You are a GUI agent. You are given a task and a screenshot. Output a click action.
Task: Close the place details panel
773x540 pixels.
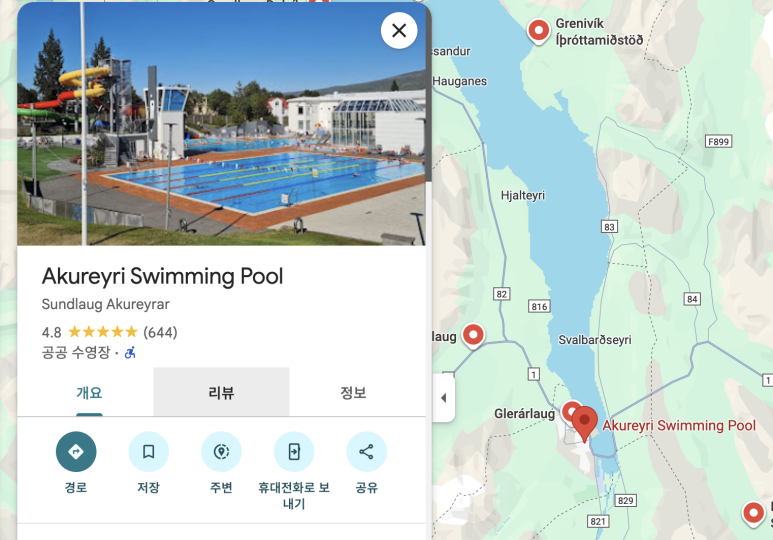(399, 31)
